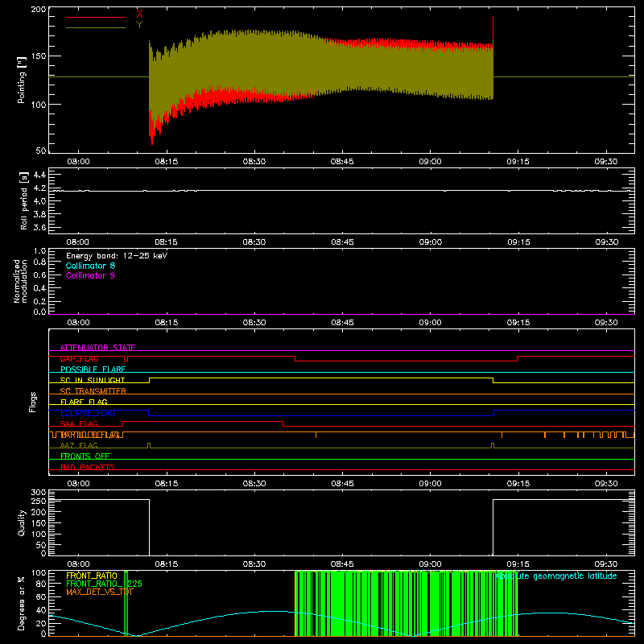644x644 pixels.
Task: Select the FRONT_RATIO legend entry
Action: coord(92,576)
